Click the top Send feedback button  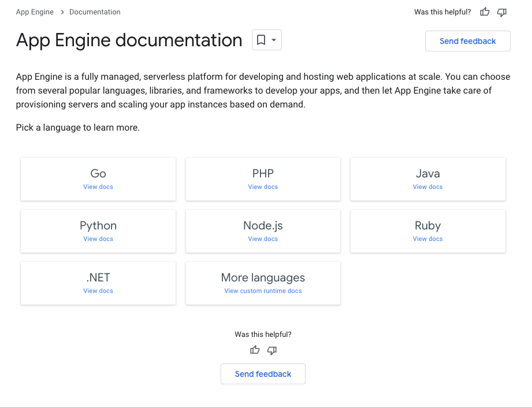click(467, 41)
